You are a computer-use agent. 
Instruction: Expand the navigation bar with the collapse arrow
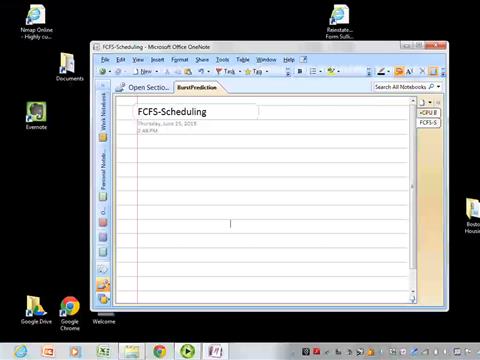103,86
